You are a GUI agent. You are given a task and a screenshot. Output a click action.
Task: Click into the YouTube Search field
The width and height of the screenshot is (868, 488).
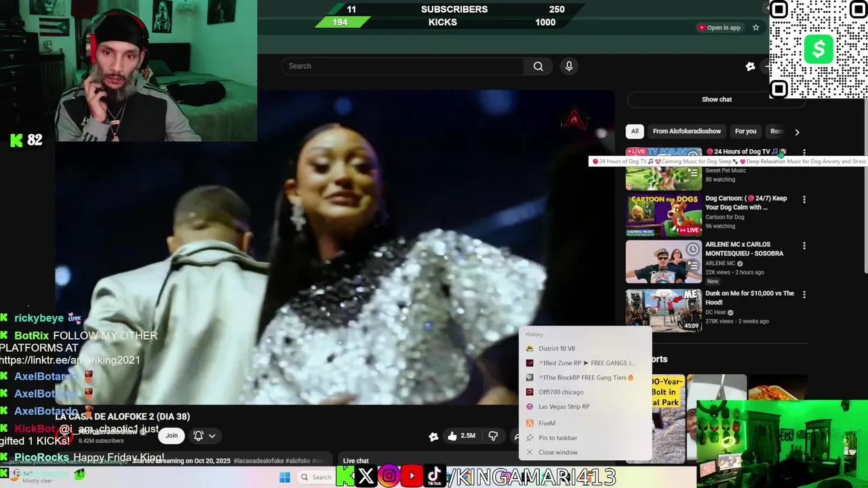[x=402, y=66]
